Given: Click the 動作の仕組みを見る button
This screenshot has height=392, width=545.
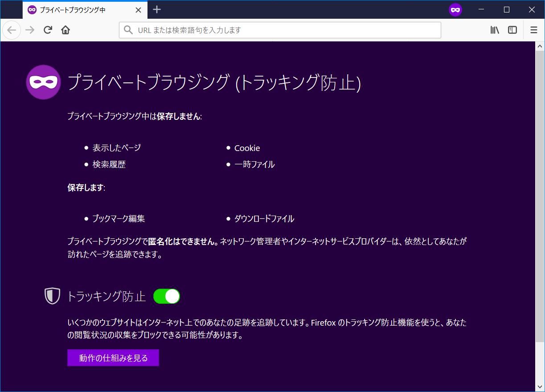Looking at the screenshot, I should point(113,358).
